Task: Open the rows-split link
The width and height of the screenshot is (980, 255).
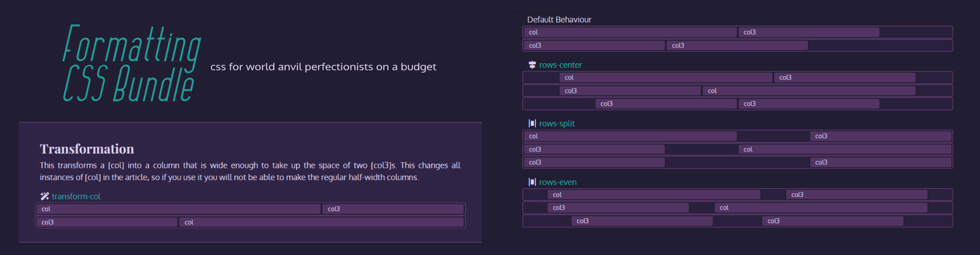Action: (x=556, y=123)
